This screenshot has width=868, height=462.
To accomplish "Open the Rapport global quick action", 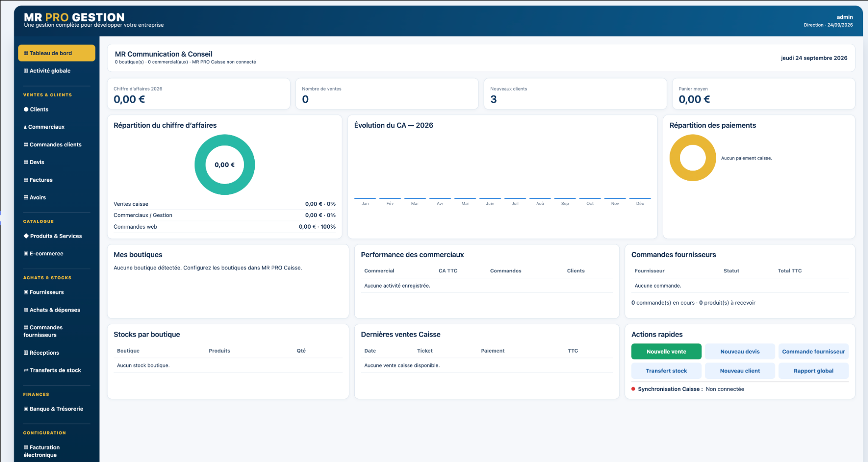I will point(813,371).
